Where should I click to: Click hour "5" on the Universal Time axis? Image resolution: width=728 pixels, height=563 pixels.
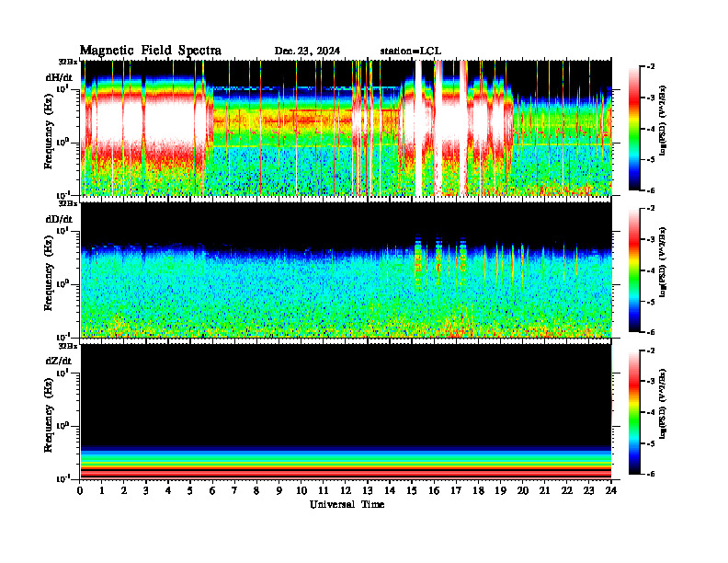[x=190, y=491]
